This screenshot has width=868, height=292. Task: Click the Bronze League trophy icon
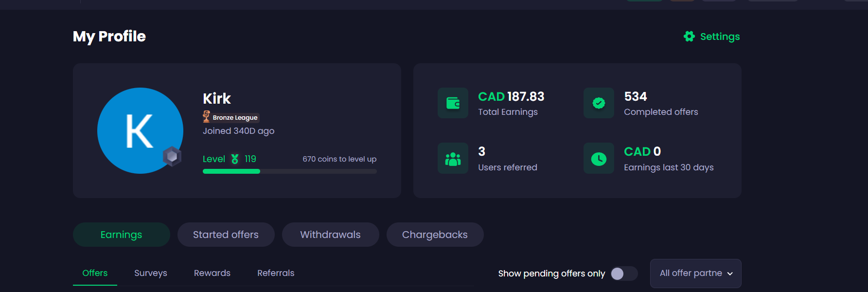tap(206, 117)
